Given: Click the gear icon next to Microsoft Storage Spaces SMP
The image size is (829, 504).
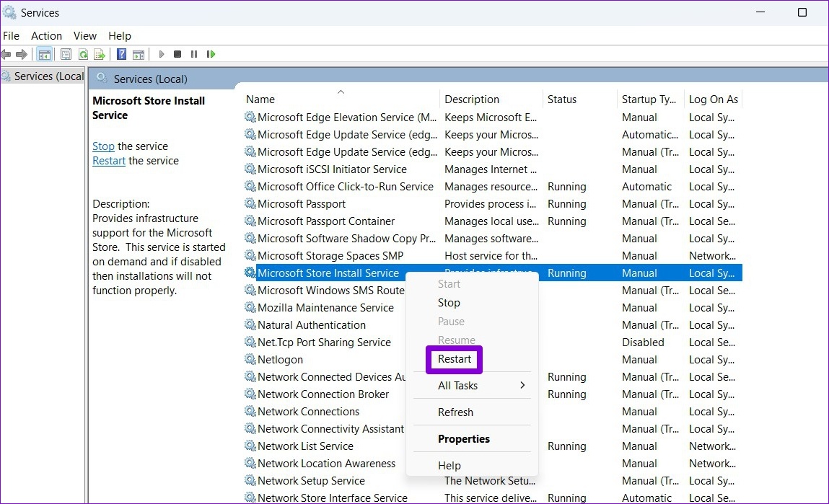Looking at the screenshot, I should 250,256.
